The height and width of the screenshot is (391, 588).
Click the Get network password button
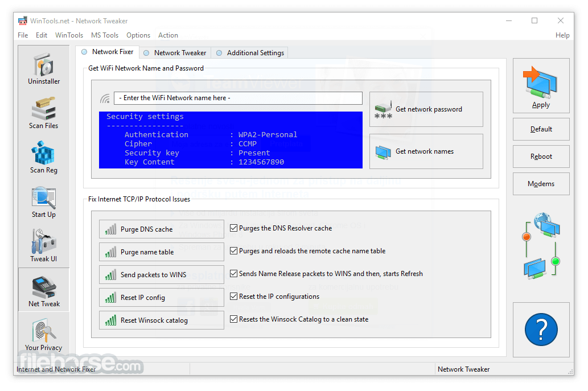(x=426, y=109)
